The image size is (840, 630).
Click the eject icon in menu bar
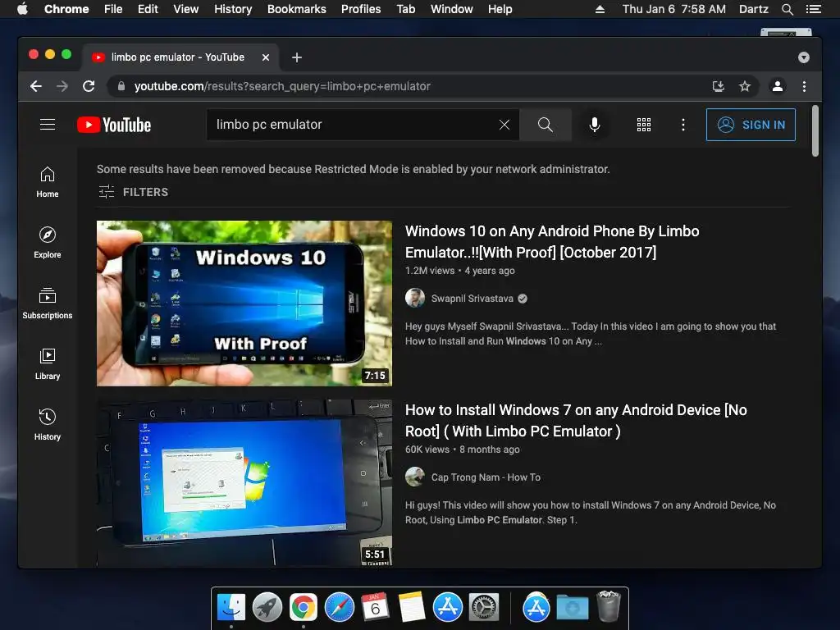coord(600,9)
